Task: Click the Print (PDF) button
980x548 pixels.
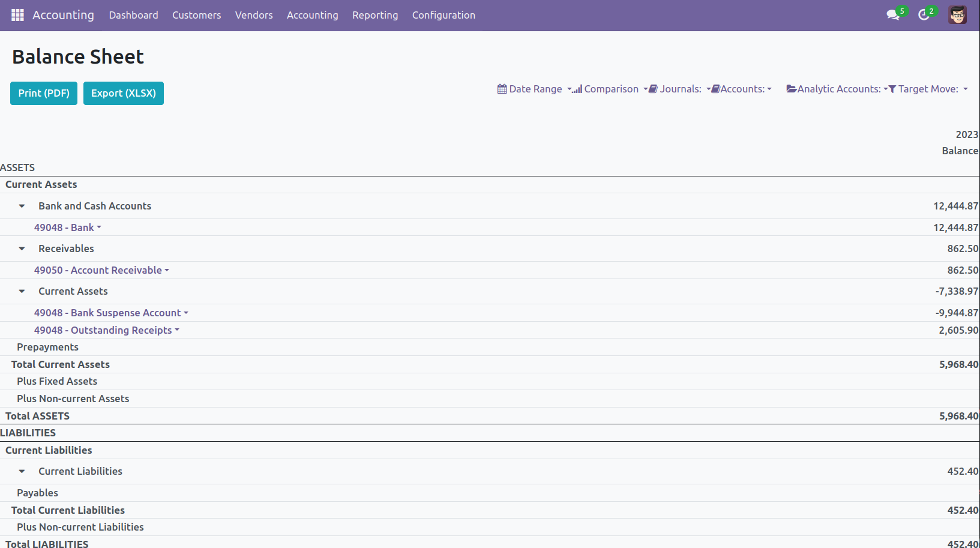Action: pos(44,93)
